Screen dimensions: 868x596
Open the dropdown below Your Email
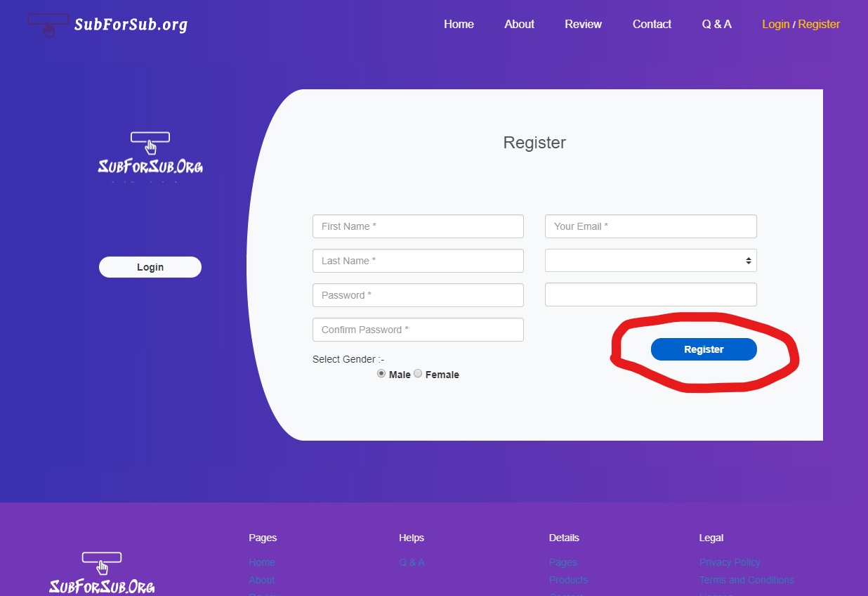click(x=650, y=261)
